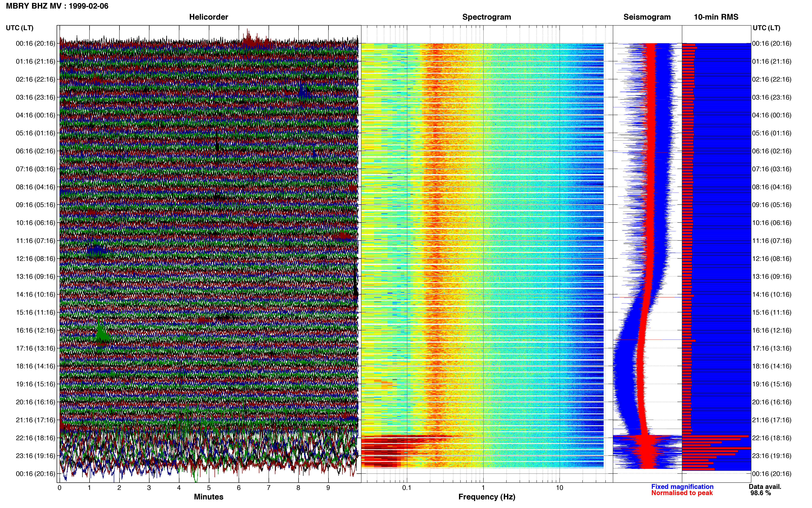Click left time label '05:16 (01:16)'

36,133
